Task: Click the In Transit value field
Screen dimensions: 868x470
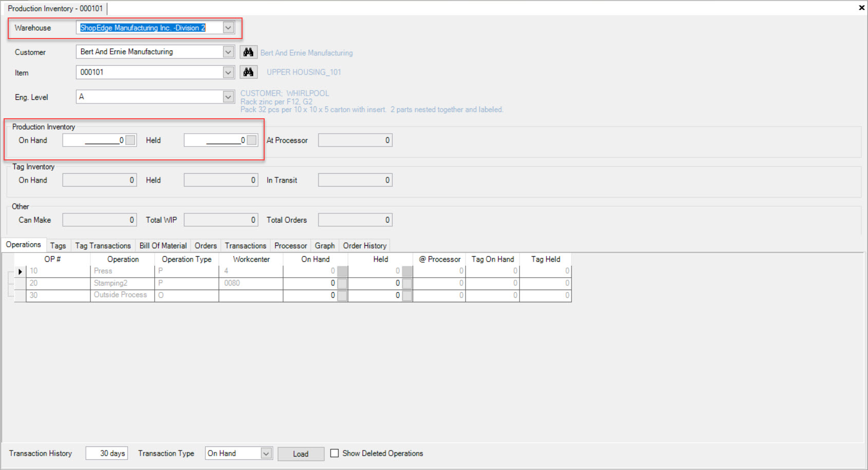Action: [x=355, y=180]
